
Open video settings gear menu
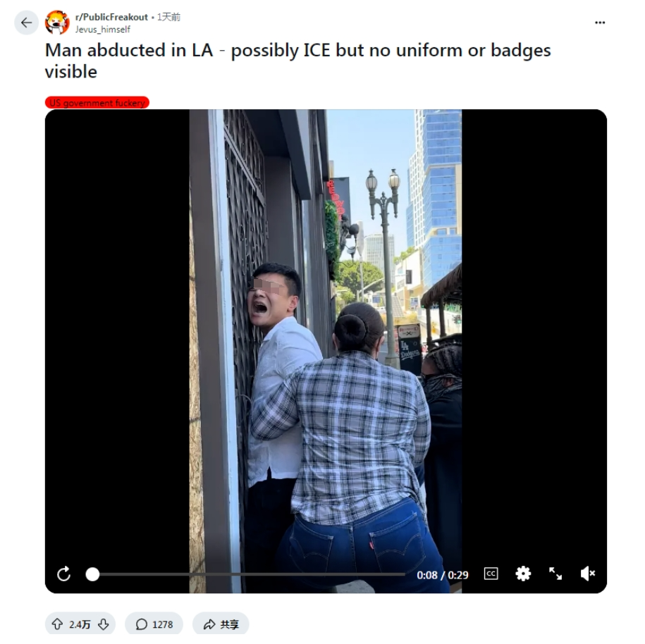coord(523,574)
